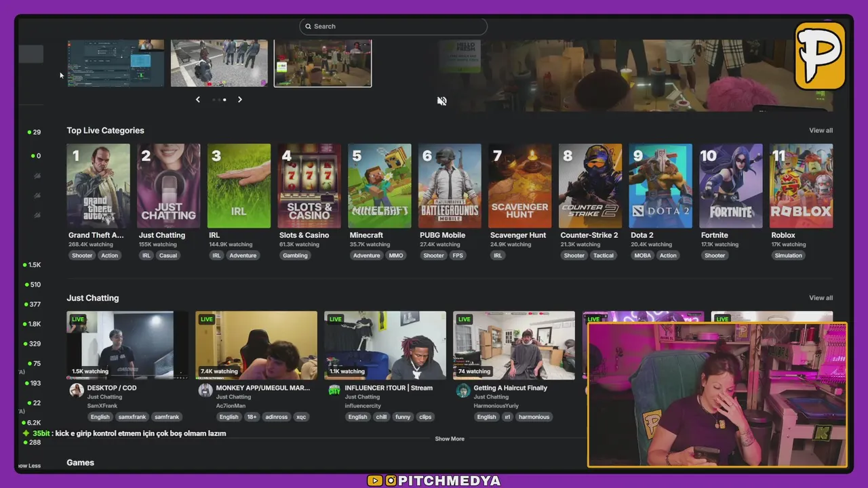868x488 pixels.
Task: Select harmonious stream tag
Action: point(534,417)
